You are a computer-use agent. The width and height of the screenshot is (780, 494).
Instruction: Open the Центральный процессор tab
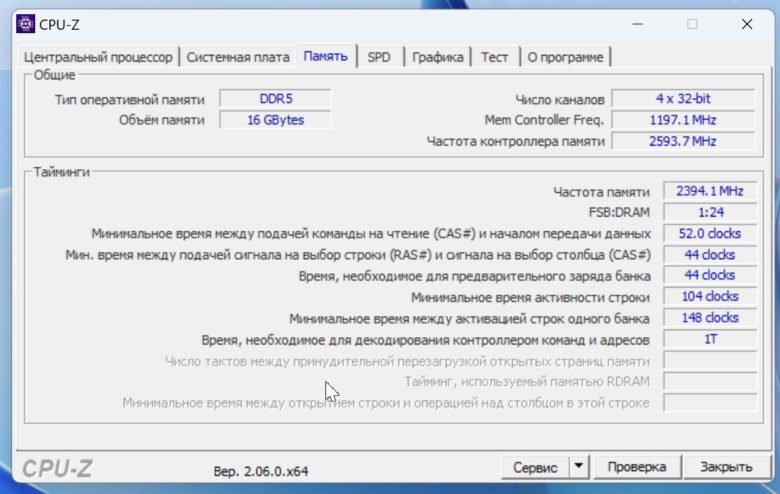pyautogui.click(x=98, y=57)
